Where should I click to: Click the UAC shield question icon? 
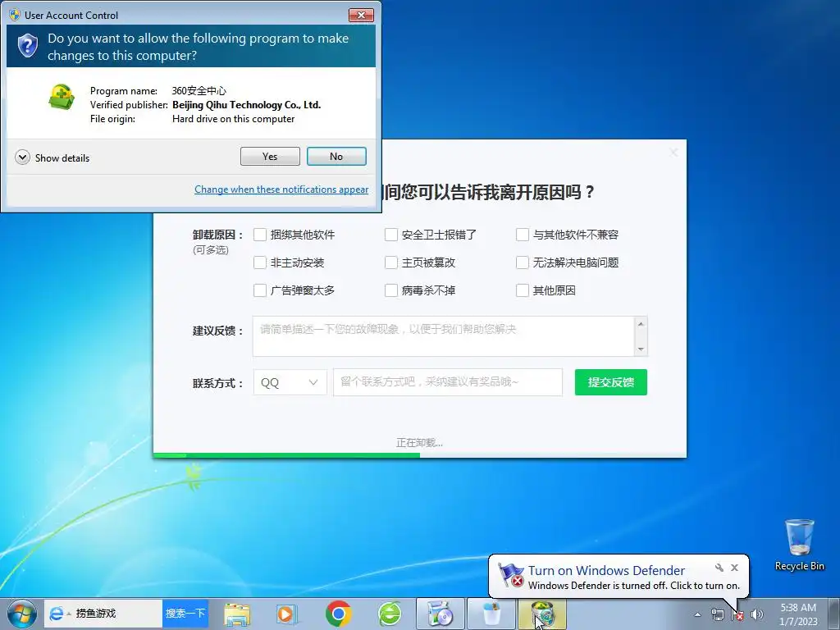click(27, 46)
